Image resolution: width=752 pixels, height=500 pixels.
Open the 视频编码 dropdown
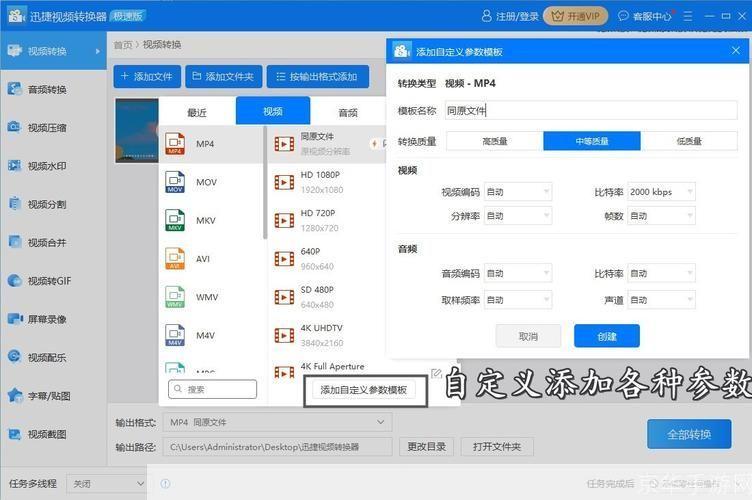[518, 192]
